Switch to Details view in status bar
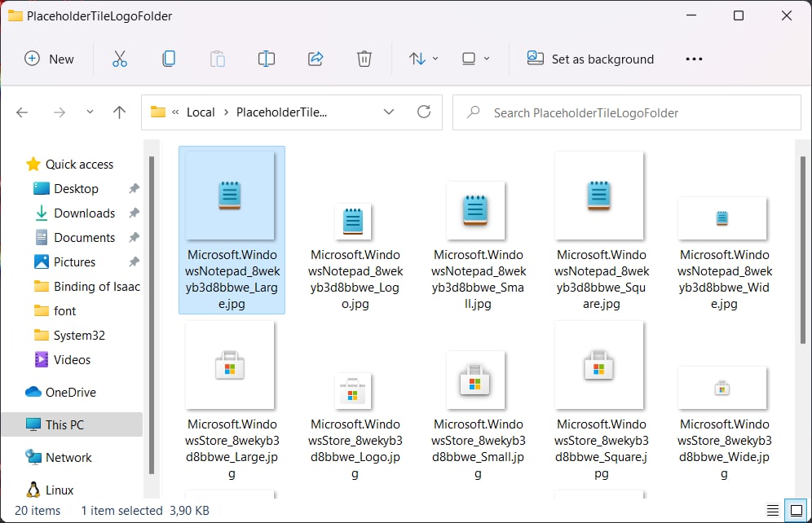Viewport: 812px width, 523px height. point(773,511)
